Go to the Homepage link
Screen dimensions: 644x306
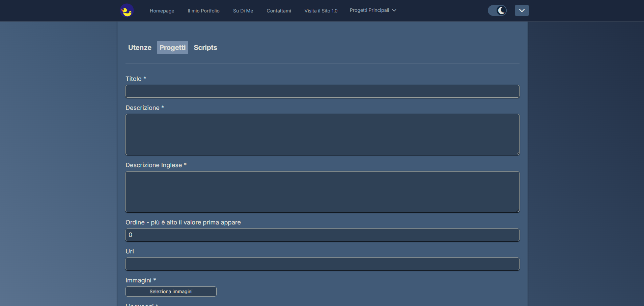coord(162,11)
